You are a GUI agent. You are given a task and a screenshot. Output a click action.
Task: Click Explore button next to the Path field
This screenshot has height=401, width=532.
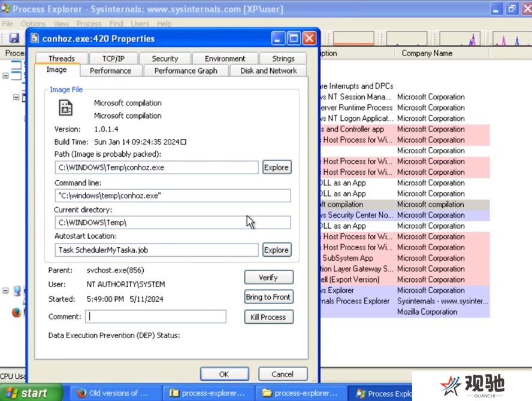tap(277, 168)
